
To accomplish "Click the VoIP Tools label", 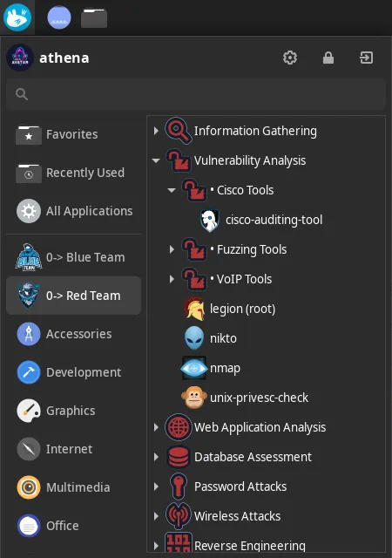I will [x=244, y=279].
